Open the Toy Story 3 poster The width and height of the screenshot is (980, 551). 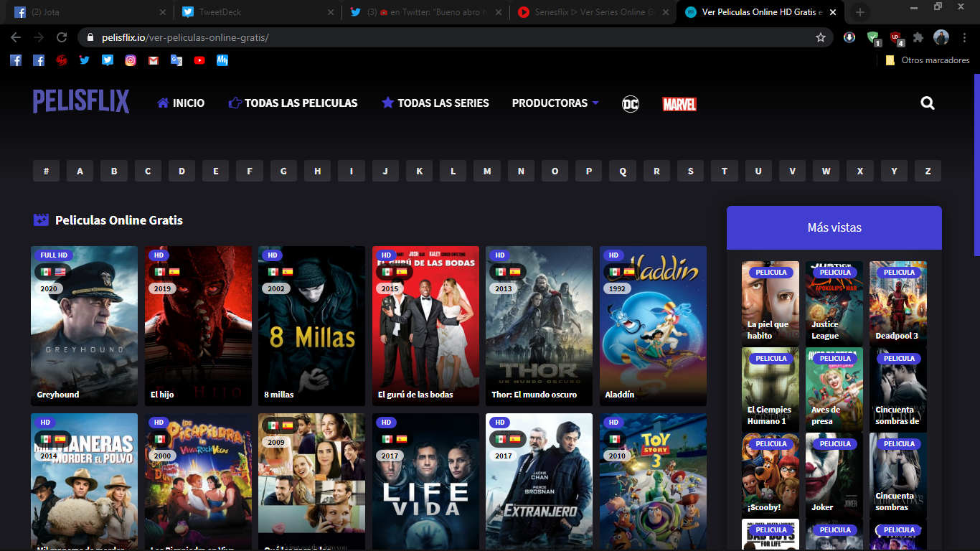point(653,481)
